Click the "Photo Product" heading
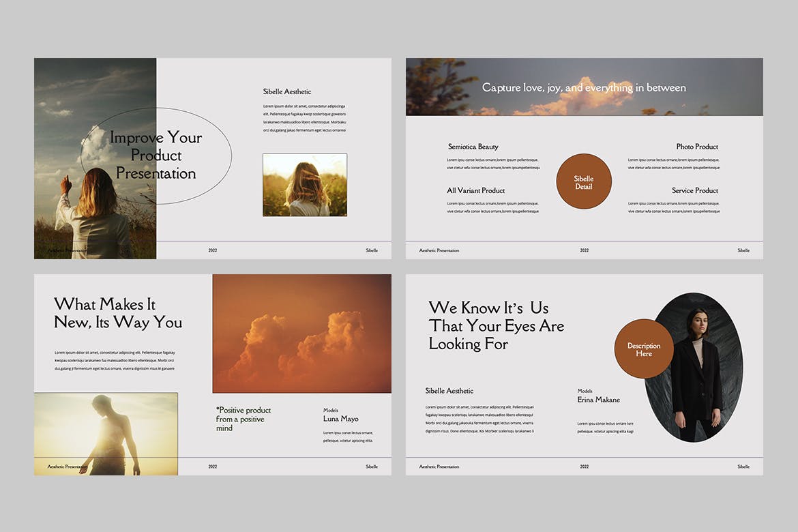The width and height of the screenshot is (798, 532). 697,147
